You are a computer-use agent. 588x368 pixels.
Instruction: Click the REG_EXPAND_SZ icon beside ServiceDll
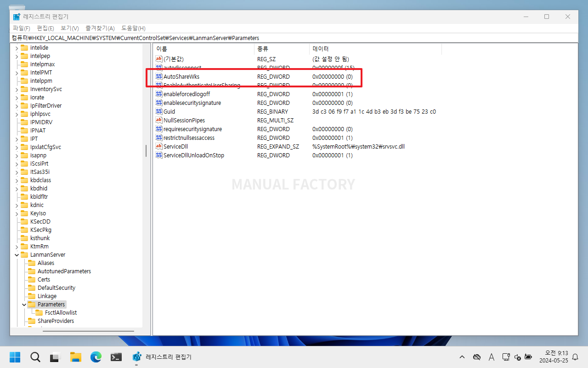pyautogui.click(x=158, y=146)
